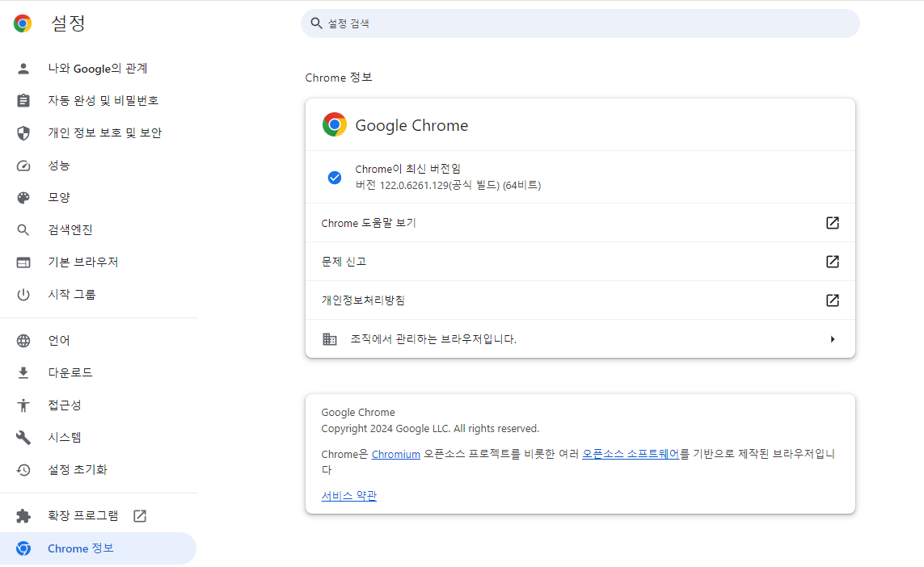The width and height of the screenshot is (924, 567).
Task: Open Chrome 도움말 보기 external link
Action: coord(832,223)
